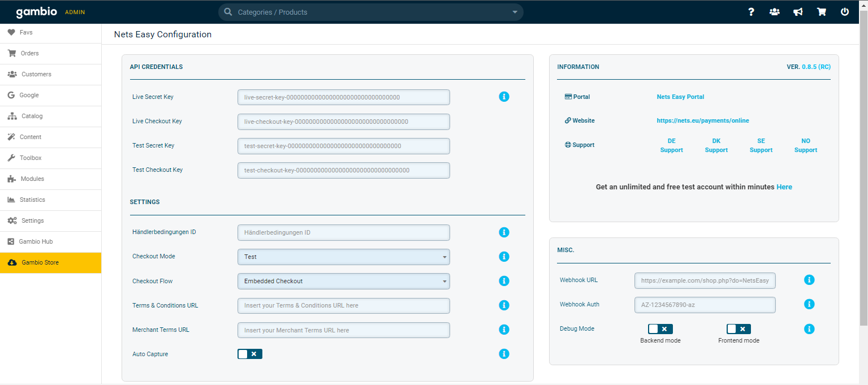Open the DK Support link
Image resolution: width=868 pixels, height=385 pixels.
click(x=716, y=145)
